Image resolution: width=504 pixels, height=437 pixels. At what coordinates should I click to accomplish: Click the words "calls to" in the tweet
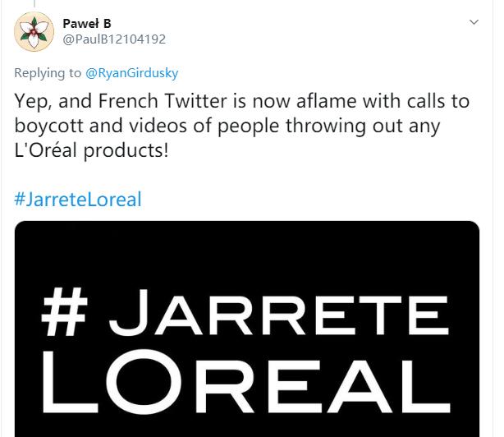click(x=440, y=102)
